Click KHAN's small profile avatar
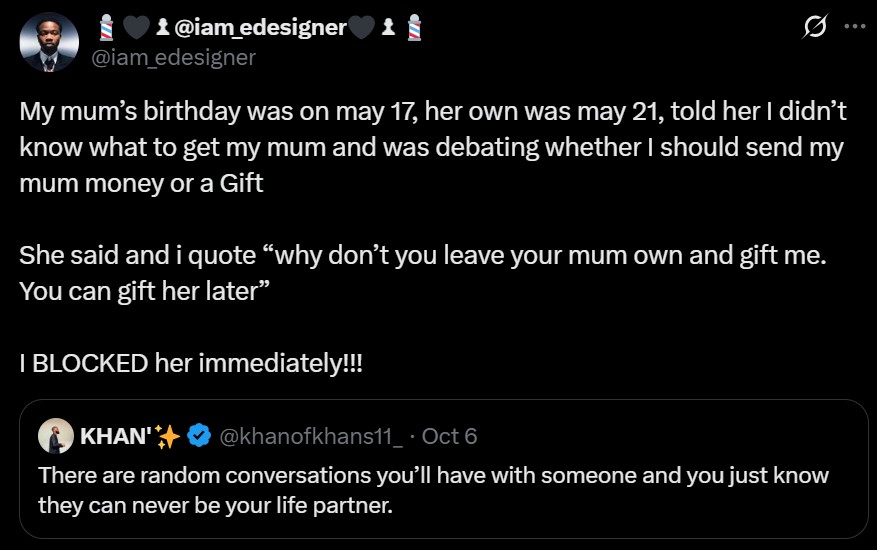This screenshot has width=877, height=550. (54, 436)
